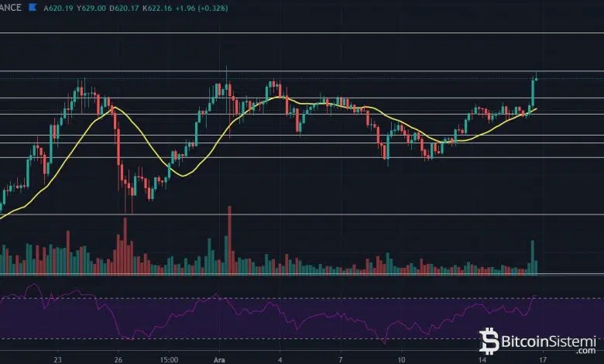
Task: Select the 10 date label on time axis
Action: 398,359
